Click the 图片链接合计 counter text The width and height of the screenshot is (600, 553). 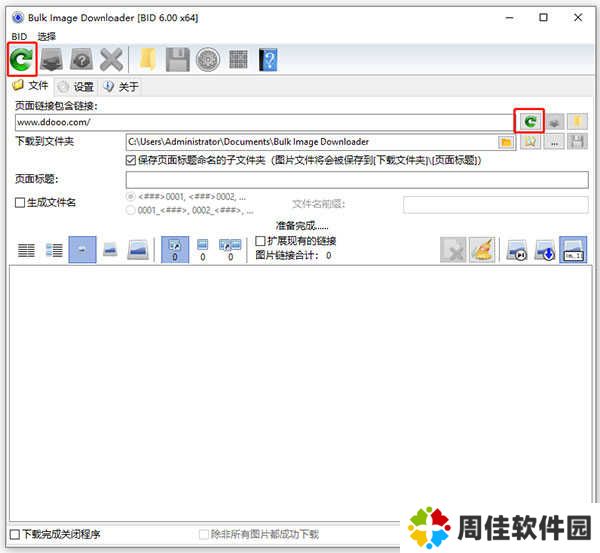click(x=293, y=255)
